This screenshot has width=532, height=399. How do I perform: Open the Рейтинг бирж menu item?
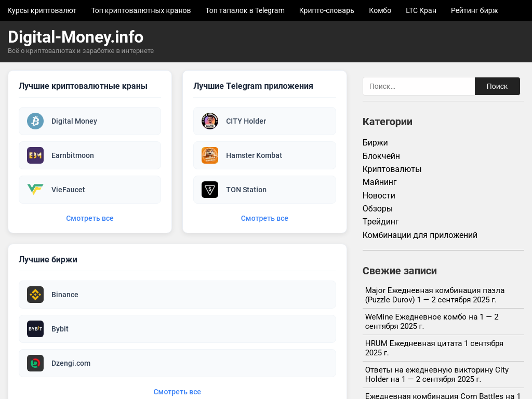point(474,10)
